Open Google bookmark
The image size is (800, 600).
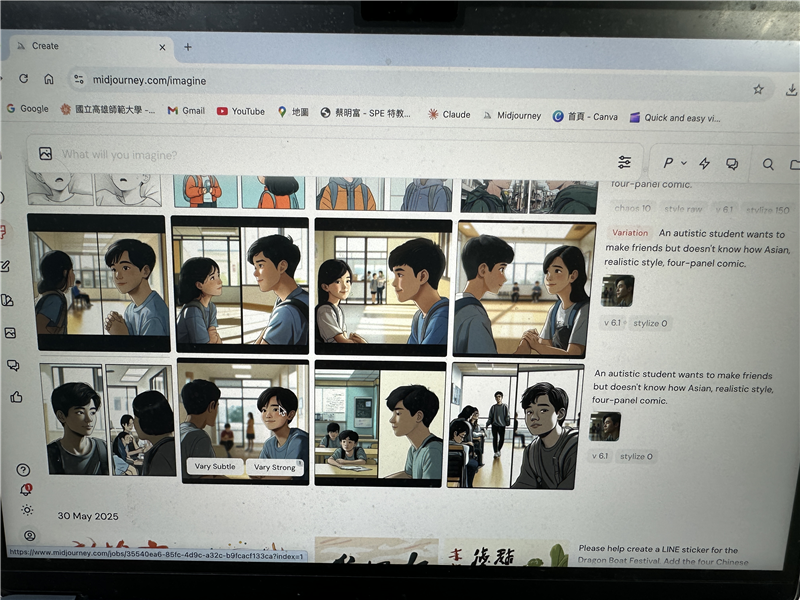[x=28, y=108]
